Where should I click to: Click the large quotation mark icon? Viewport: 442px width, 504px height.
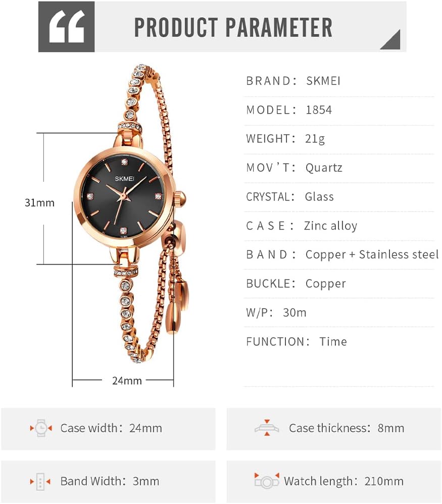(67, 27)
